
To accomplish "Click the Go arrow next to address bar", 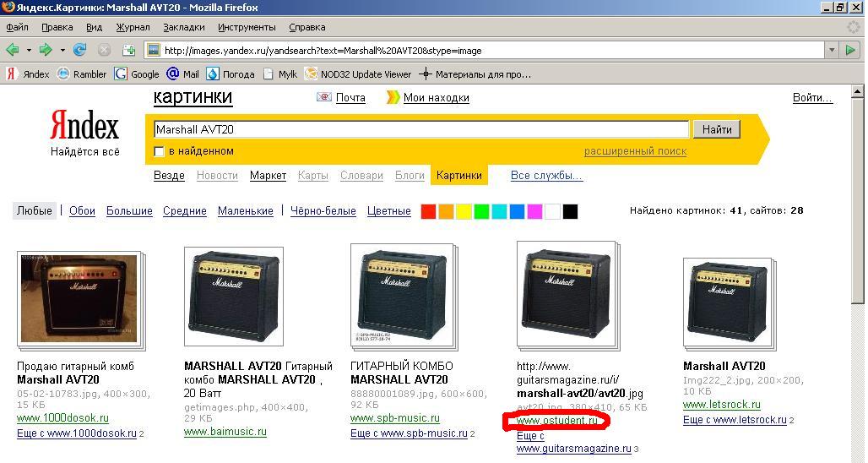I will 850,51.
